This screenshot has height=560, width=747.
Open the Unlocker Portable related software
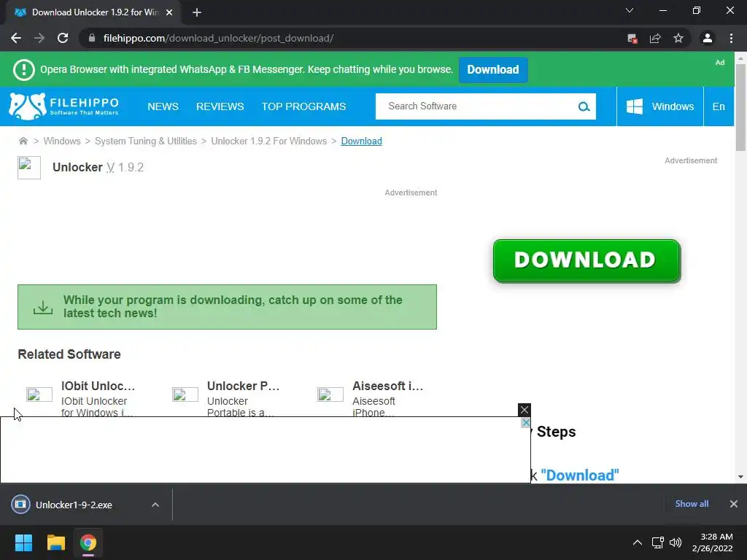click(x=243, y=386)
